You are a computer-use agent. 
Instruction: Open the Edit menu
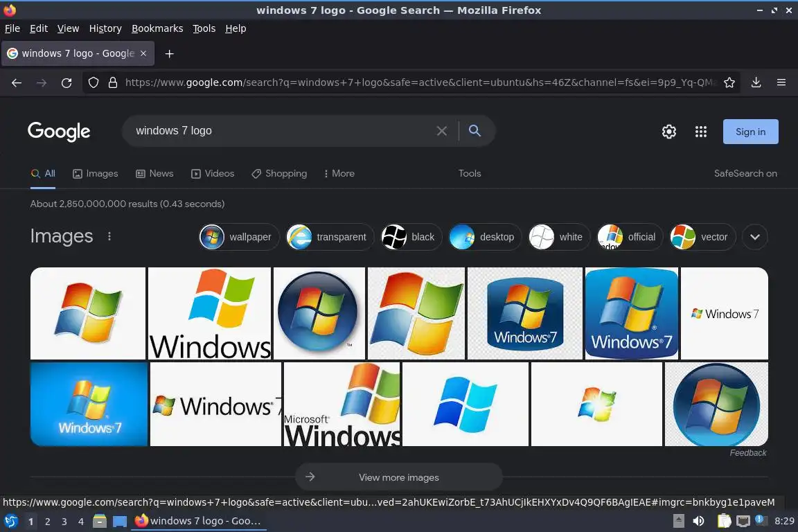[x=39, y=28]
